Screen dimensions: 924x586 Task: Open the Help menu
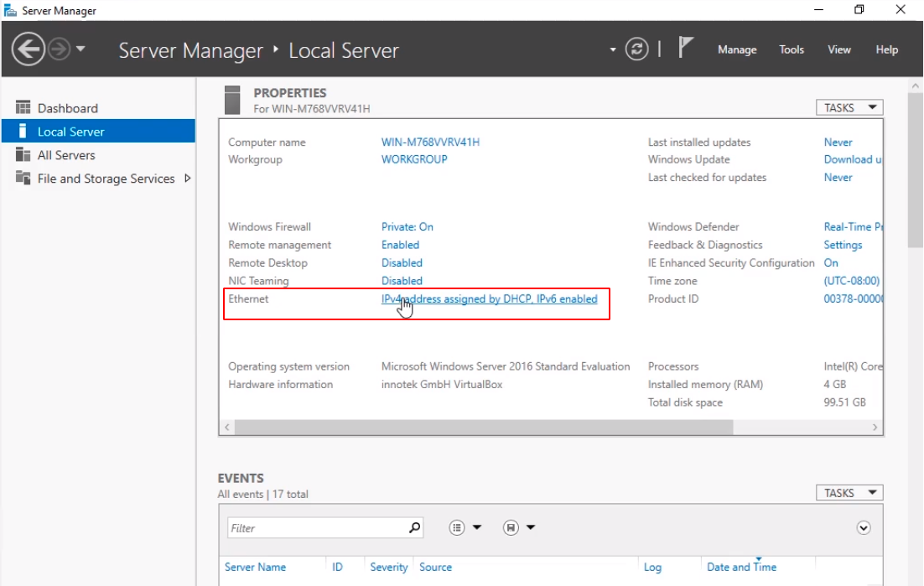tap(887, 49)
